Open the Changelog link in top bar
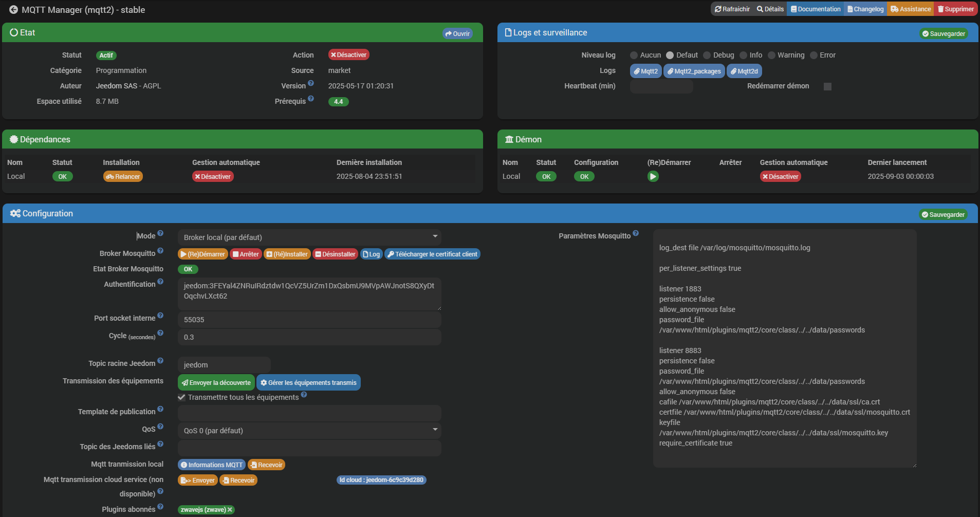This screenshot has width=980, height=517. pyautogui.click(x=865, y=9)
